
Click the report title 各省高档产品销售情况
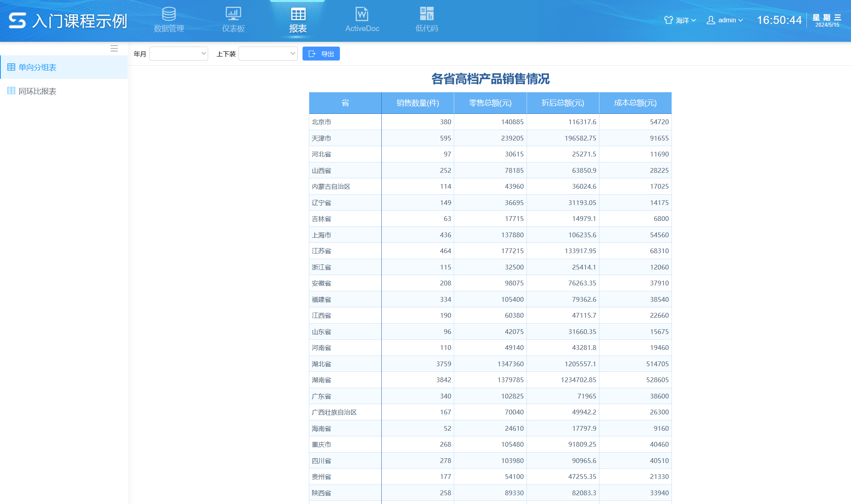click(x=490, y=79)
